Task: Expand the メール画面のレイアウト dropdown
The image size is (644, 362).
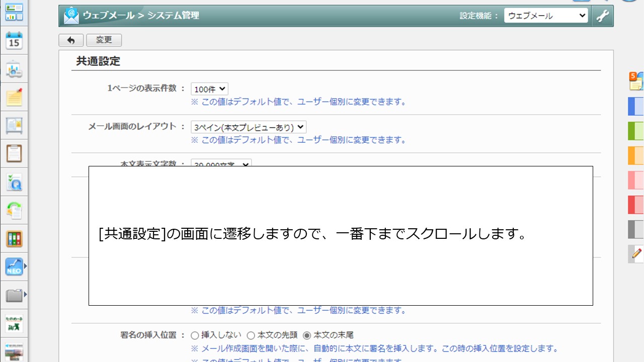Action: [249, 127]
